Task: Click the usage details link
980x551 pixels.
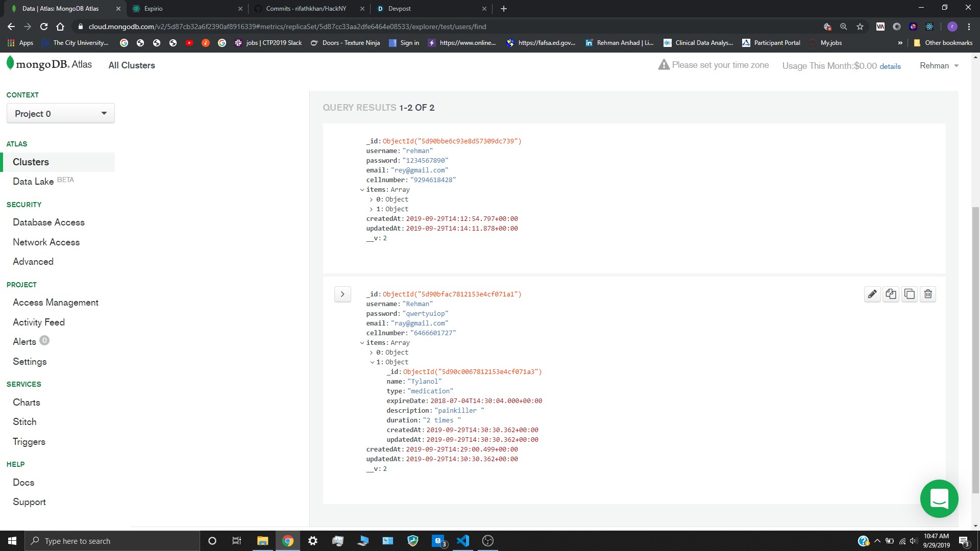Action: (890, 66)
